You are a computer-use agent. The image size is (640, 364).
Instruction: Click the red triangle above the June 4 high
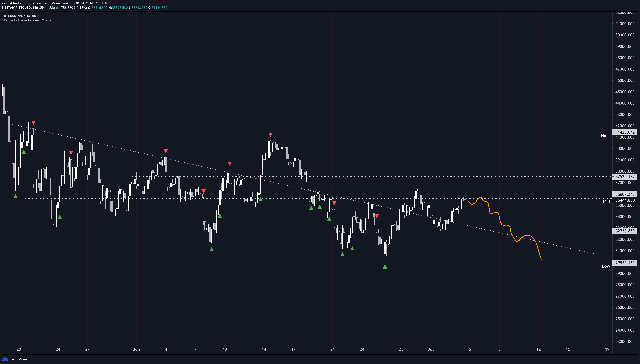coord(166,151)
